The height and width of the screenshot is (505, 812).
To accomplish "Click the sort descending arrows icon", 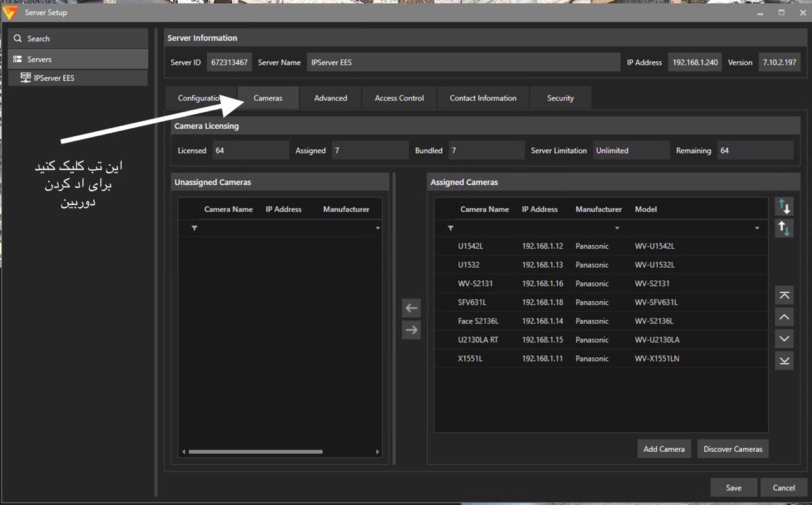I will (785, 206).
